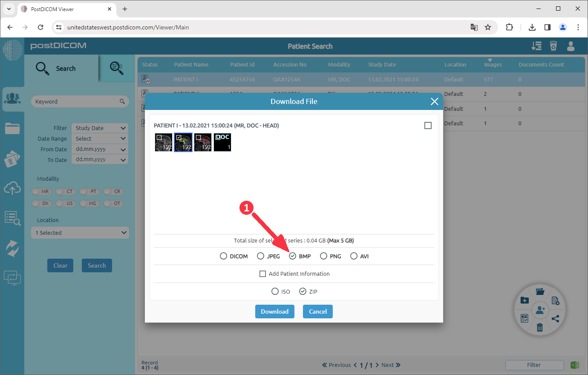Open the Folders icon in left sidebar

point(13,128)
